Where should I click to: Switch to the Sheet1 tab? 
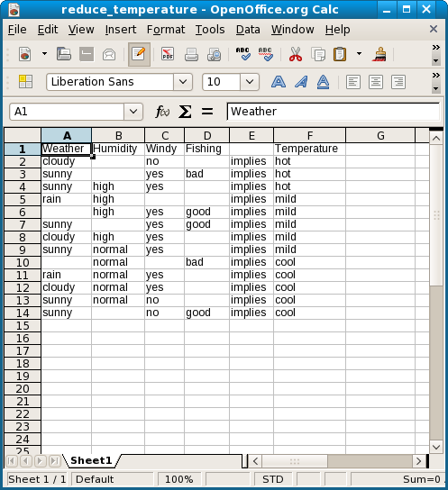pos(91,460)
